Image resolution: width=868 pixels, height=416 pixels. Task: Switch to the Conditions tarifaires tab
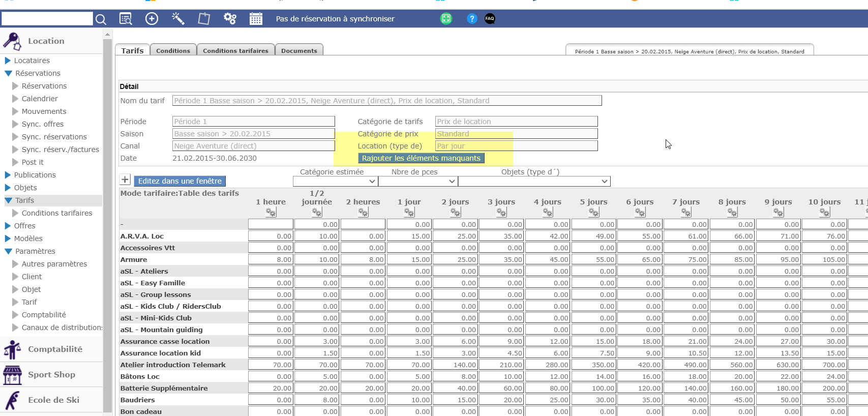(x=235, y=50)
